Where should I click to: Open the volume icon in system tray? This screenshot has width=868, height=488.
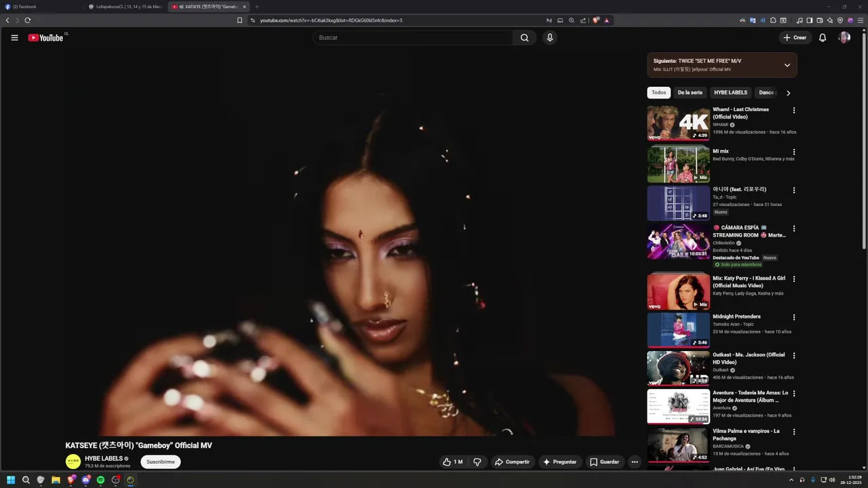click(x=832, y=480)
